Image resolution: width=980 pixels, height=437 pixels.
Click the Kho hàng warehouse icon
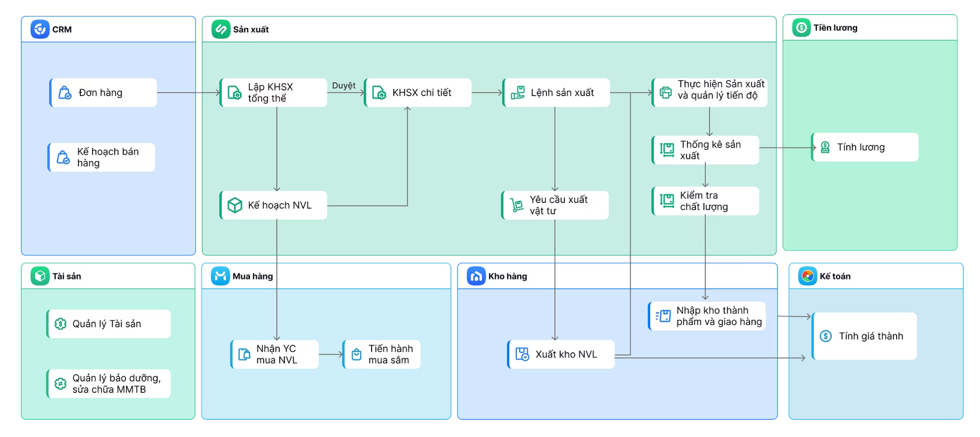pyautogui.click(x=476, y=276)
